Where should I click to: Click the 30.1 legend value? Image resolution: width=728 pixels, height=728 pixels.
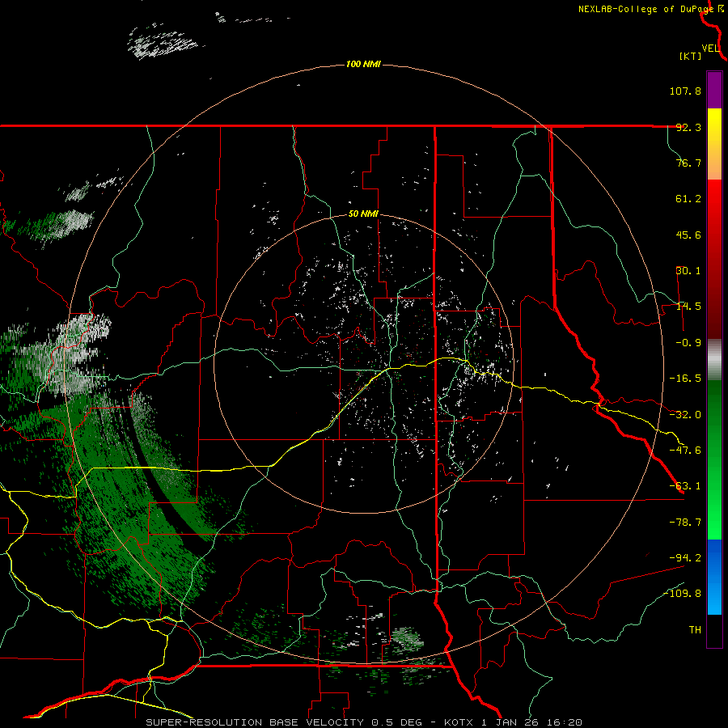688,271
